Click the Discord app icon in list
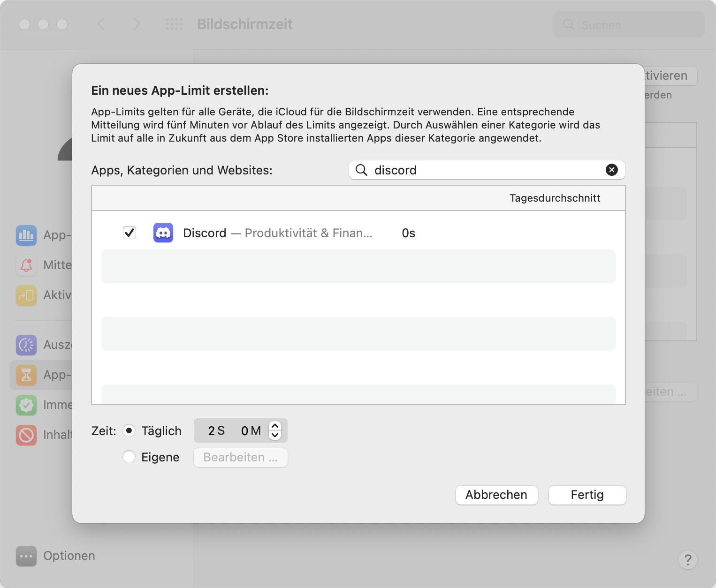Image resolution: width=716 pixels, height=588 pixels. point(163,233)
